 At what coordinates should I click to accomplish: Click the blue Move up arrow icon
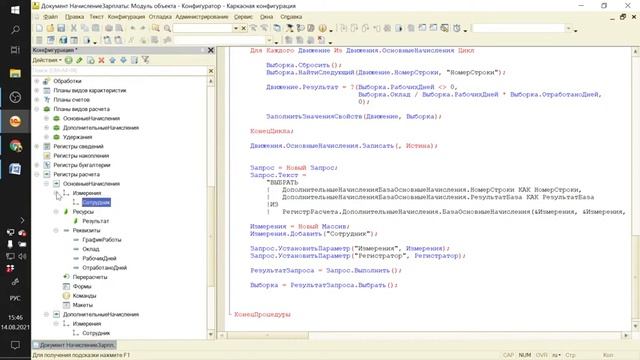point(112,60)
